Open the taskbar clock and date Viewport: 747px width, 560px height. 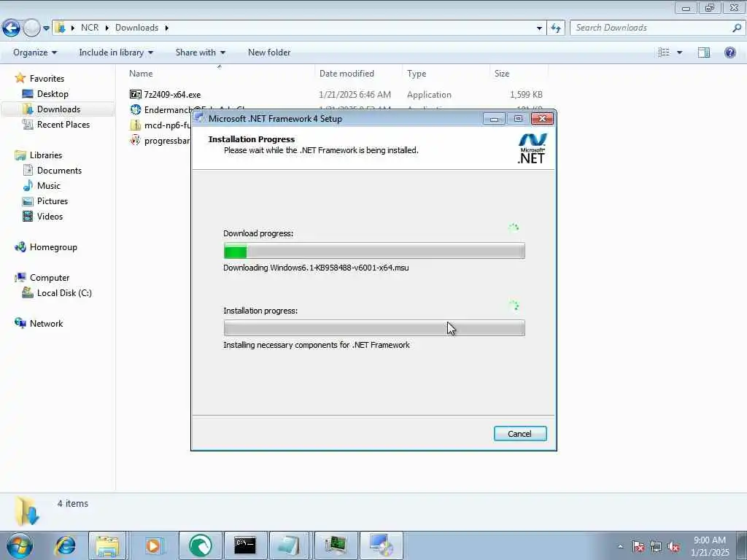[x=710, y=546]
